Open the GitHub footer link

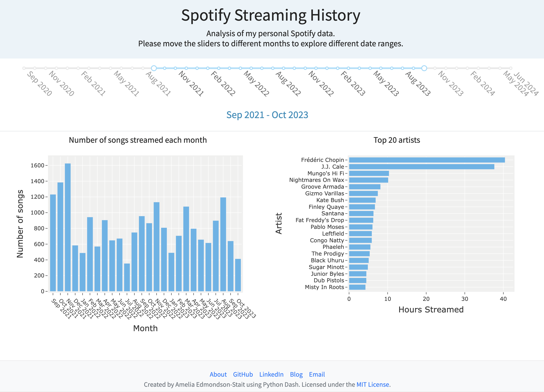coord(243,374)
